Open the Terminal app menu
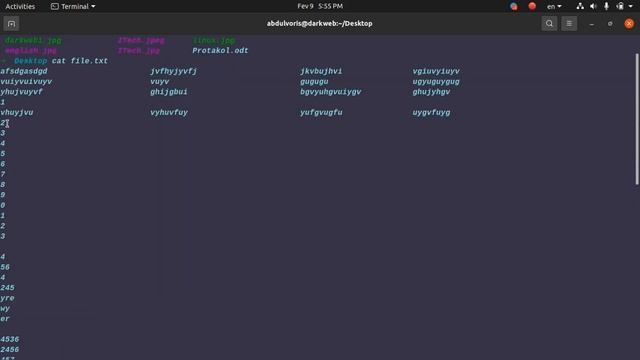Screen dimensions: 640x360 click(73, 7)
